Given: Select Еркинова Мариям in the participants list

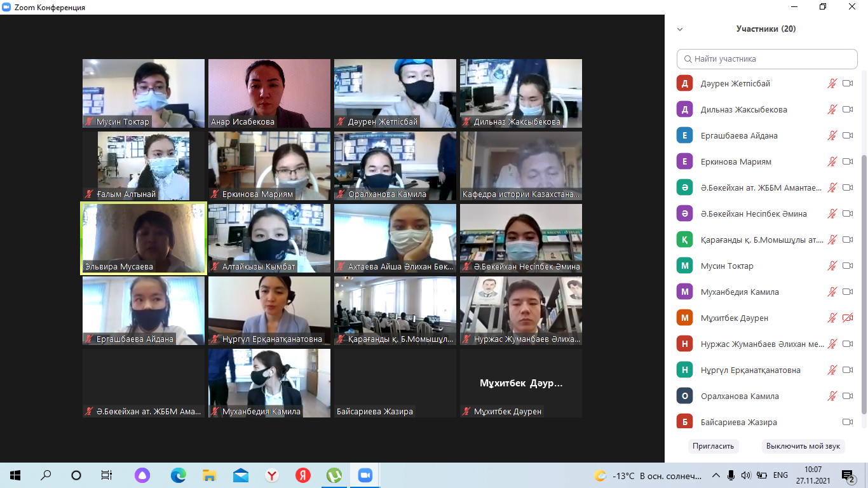Looking at the screenshot, I should 736,161.
